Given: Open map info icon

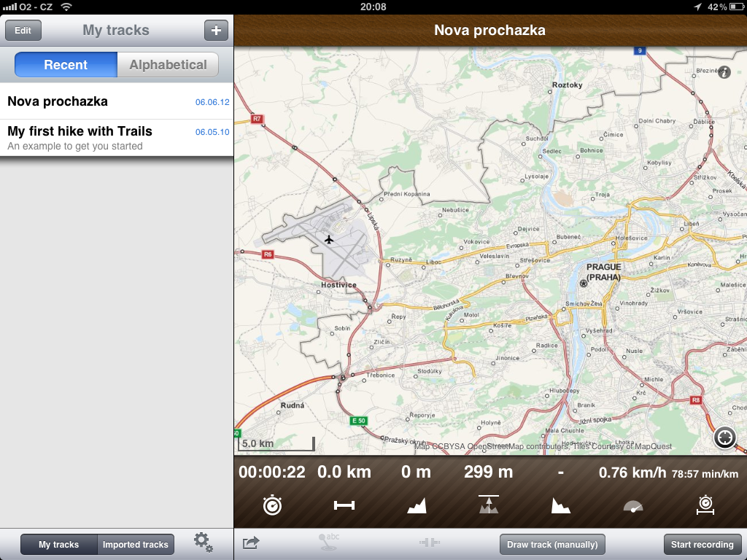Looking at the screenshot, I should point(724,72).
